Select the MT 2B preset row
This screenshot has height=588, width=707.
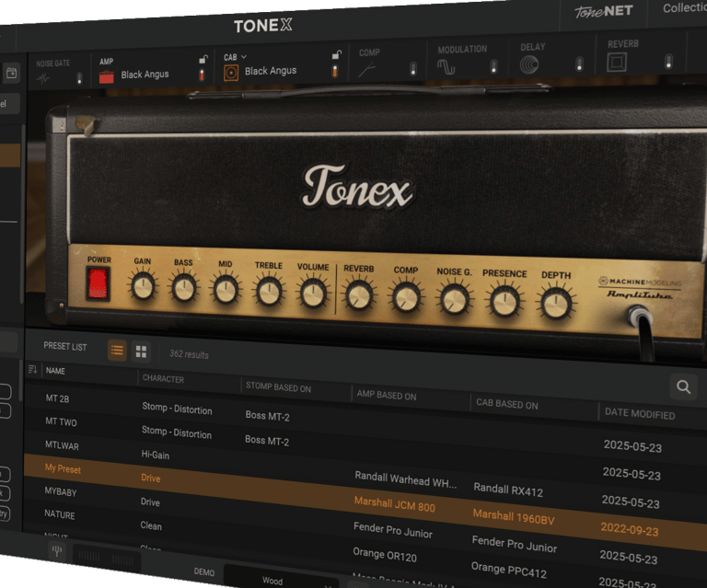point(57,398)
